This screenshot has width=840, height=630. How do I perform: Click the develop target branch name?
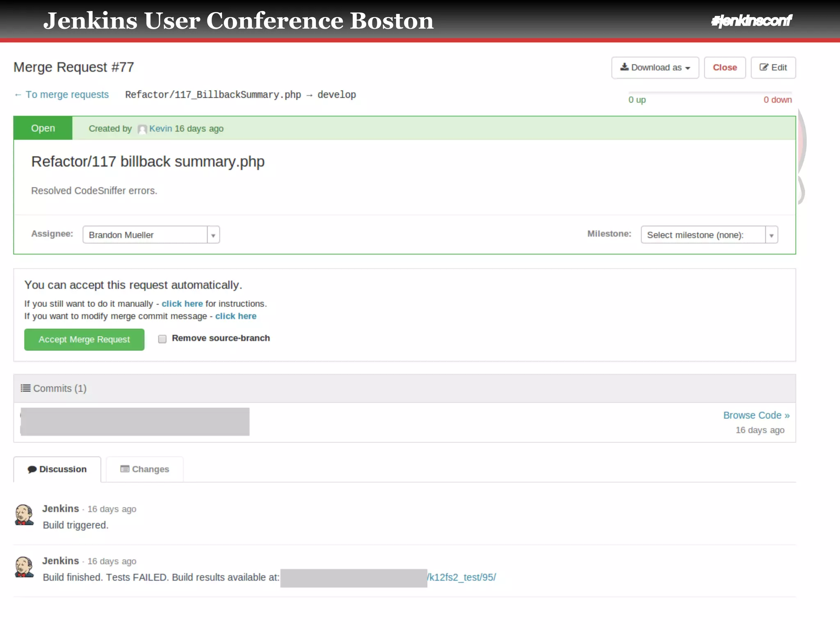coord(337,95)
